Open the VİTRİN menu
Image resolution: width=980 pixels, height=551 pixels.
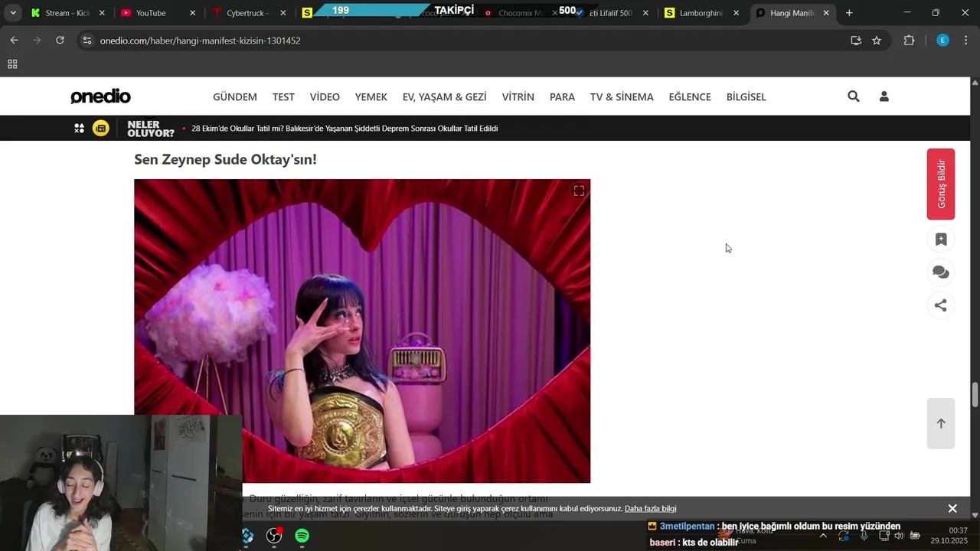[518, 97]
